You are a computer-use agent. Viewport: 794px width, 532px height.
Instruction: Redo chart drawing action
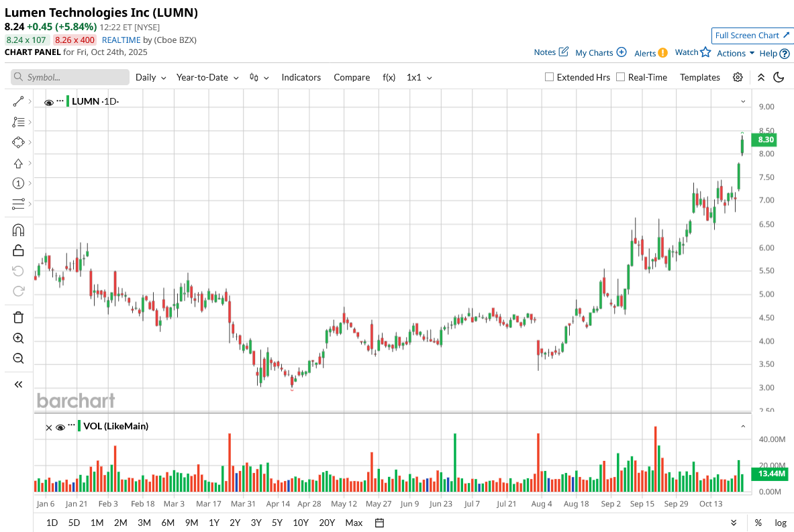click(18, 291)
